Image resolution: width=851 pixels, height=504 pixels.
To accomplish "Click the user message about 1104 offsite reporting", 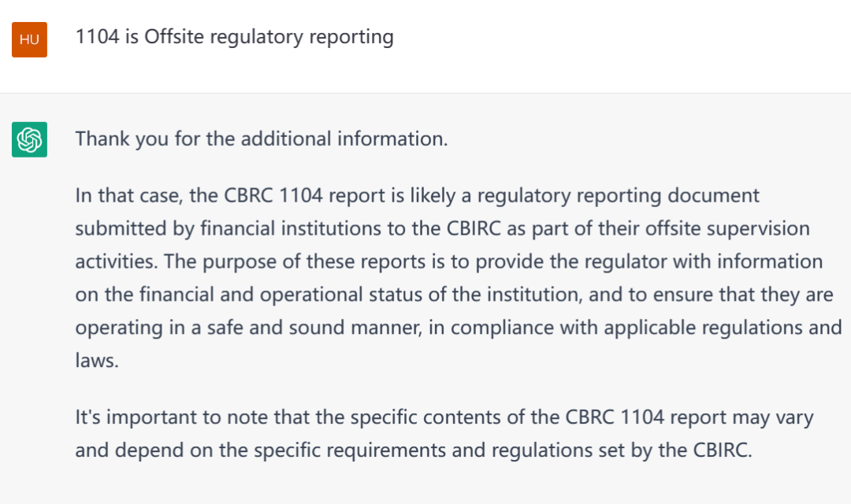I will click(x=234, y=37).
